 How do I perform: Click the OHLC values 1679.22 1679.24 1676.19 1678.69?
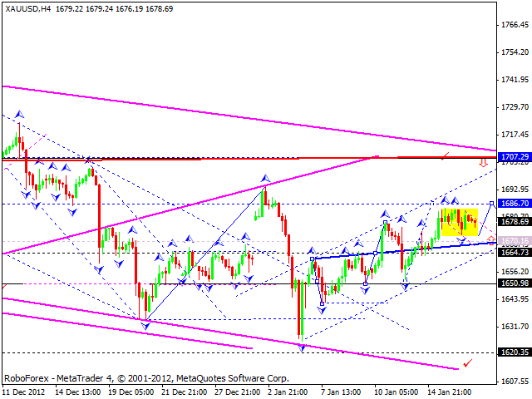pyautogui.click(x=115, y=9)
